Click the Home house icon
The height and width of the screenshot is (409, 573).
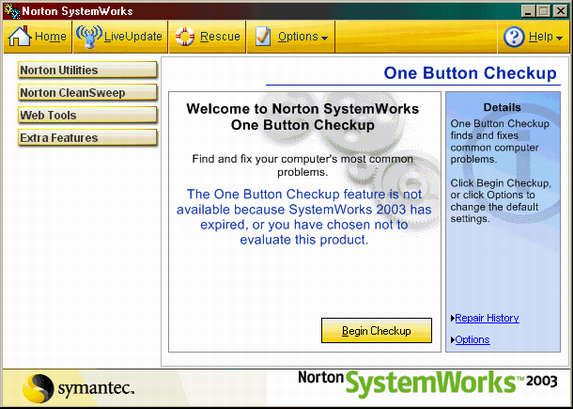click(19, 36)
